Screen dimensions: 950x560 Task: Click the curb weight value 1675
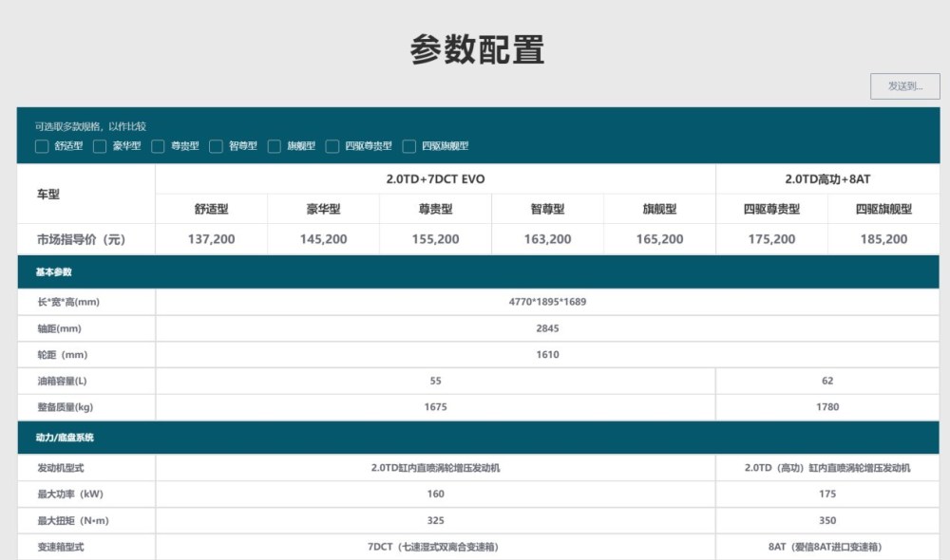click(x=436, y=407)
